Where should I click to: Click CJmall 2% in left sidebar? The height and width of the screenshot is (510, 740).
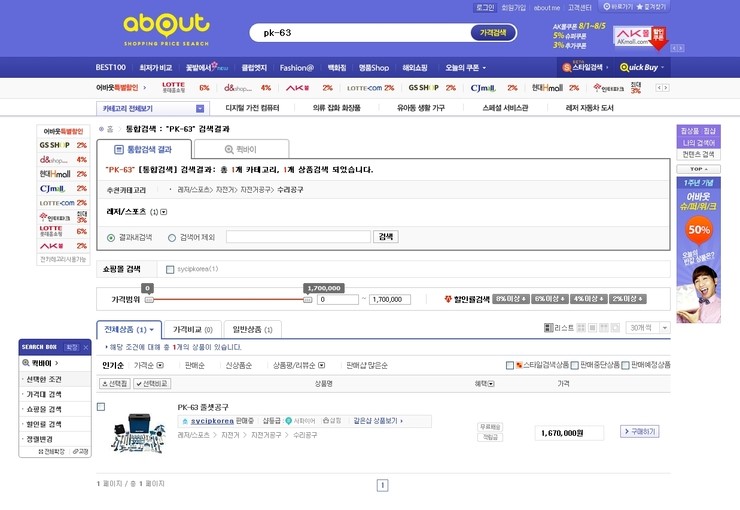pos(63,189)
